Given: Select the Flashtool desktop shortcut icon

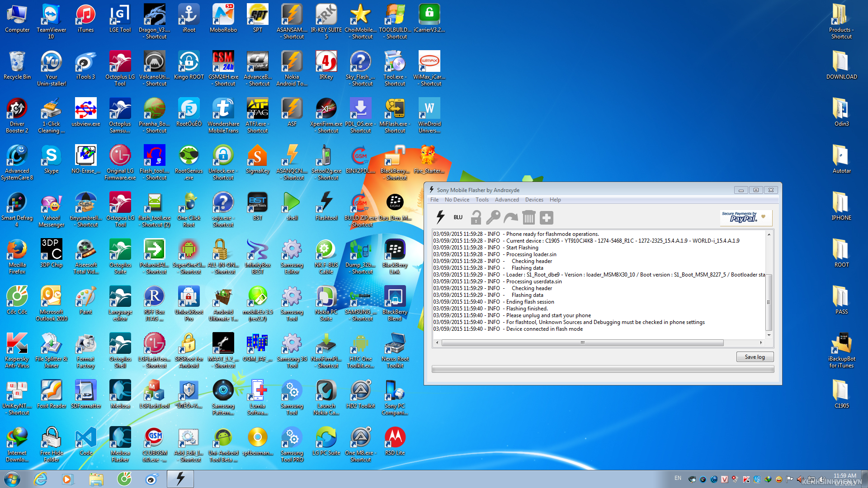Looking at the screenshot, I should [x=326, y=206].
